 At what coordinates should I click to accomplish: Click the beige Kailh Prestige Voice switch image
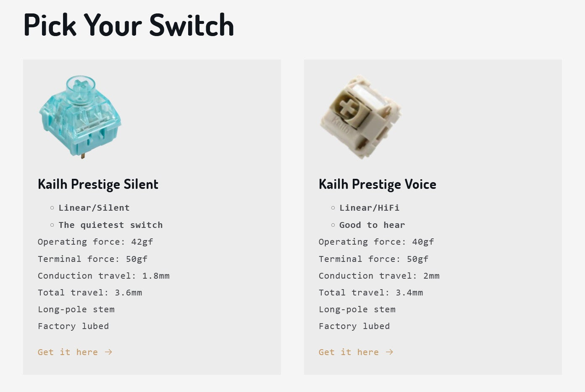coord(360,117)
